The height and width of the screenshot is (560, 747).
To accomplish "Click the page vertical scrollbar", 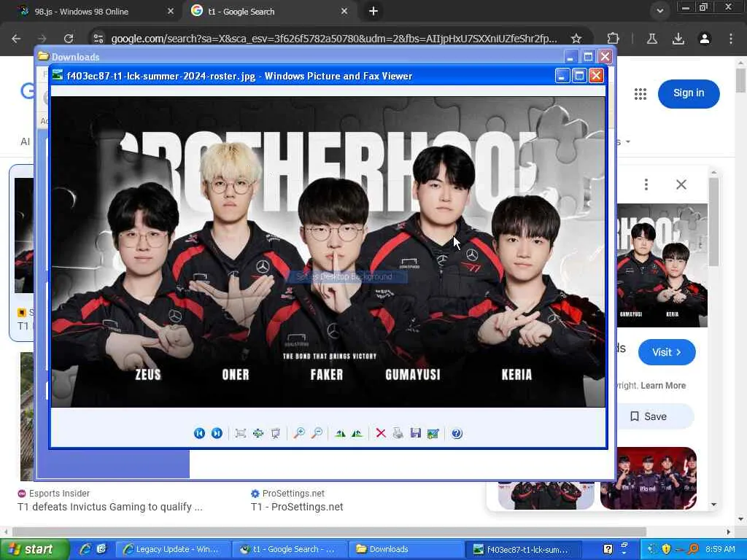I will 740,80.
